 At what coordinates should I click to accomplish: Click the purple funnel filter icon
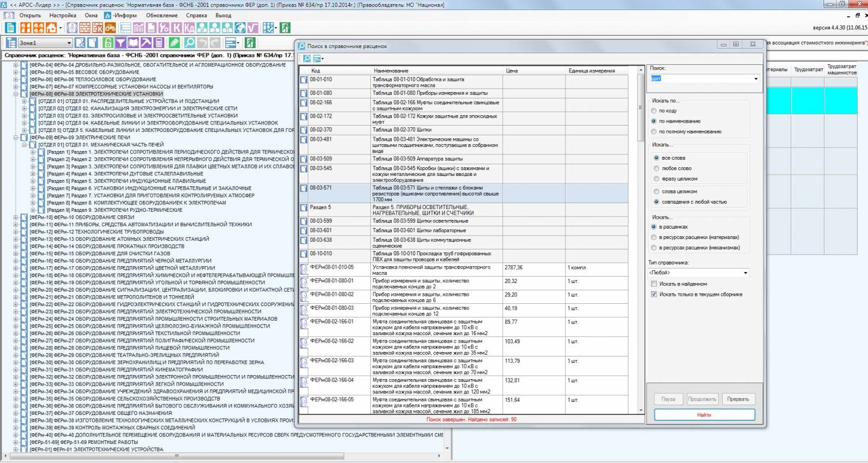(x=120, y=43)
